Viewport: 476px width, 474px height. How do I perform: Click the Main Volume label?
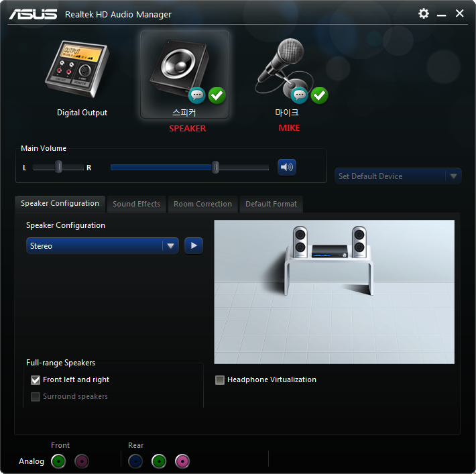(x=44, y=148)
